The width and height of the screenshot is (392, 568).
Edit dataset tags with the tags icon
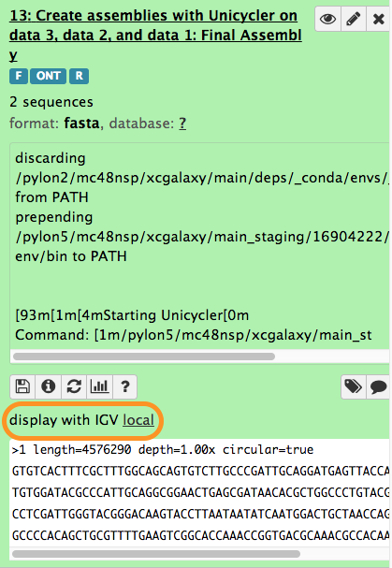(x=354, y=386)
